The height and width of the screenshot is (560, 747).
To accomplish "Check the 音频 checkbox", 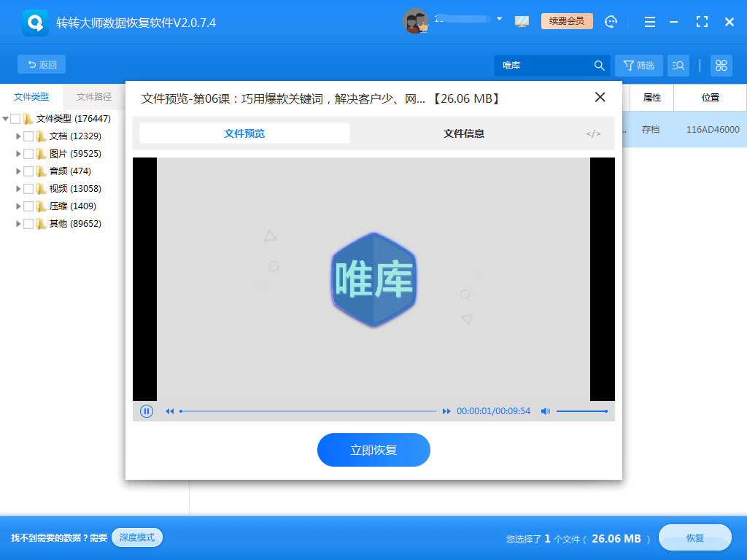I will 28,171.
